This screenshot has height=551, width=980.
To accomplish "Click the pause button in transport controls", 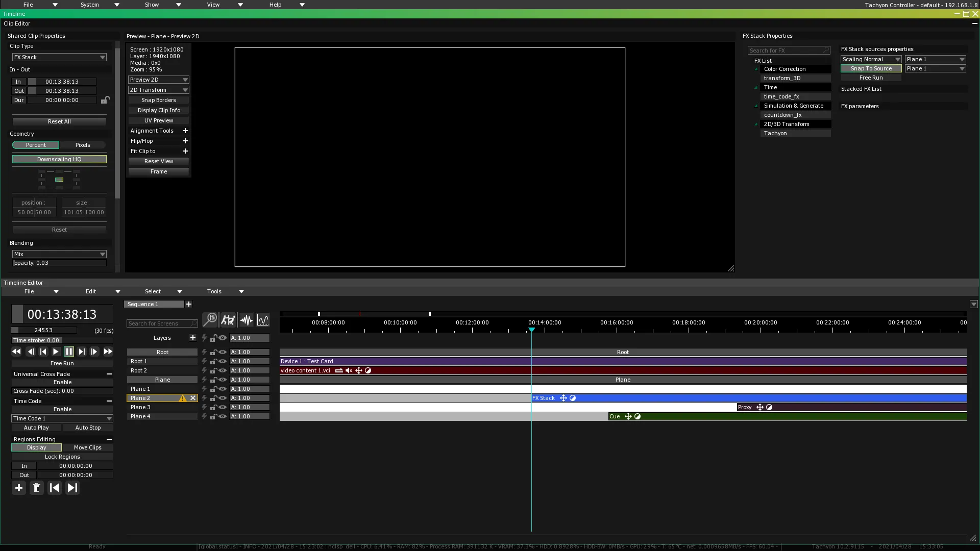I will (x=69, y=352).
